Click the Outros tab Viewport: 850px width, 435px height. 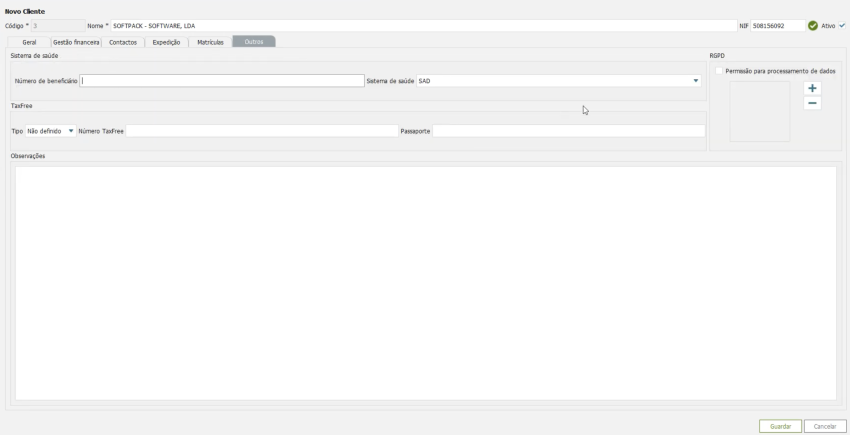tap(254, 42)
